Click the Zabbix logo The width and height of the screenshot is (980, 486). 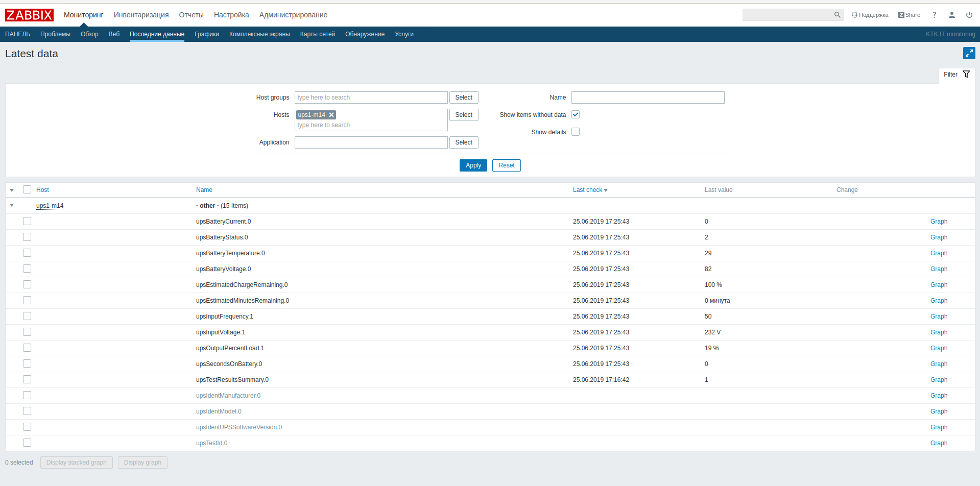click(x=29, y=15)
